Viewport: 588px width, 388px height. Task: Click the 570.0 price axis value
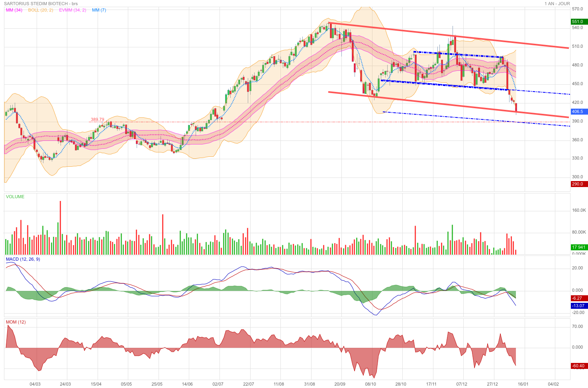[x=578, y=9]
